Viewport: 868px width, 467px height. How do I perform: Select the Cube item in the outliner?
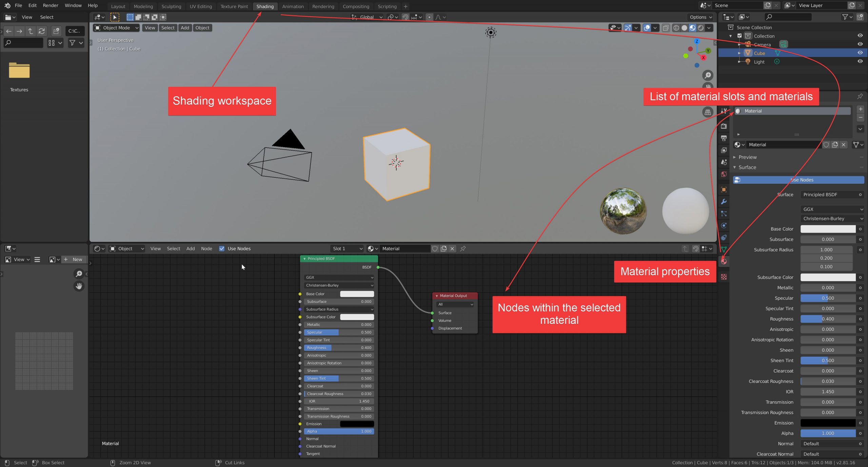point(759,53)
